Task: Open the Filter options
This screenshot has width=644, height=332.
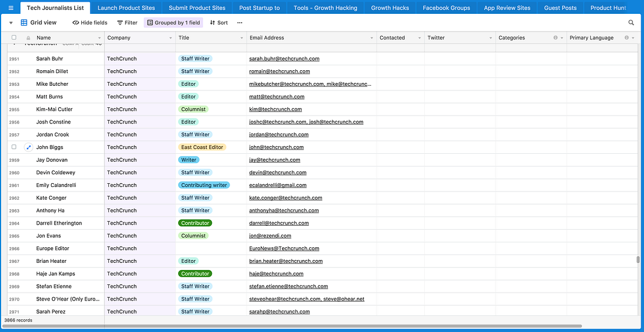Action: click(x=127, y=23)
